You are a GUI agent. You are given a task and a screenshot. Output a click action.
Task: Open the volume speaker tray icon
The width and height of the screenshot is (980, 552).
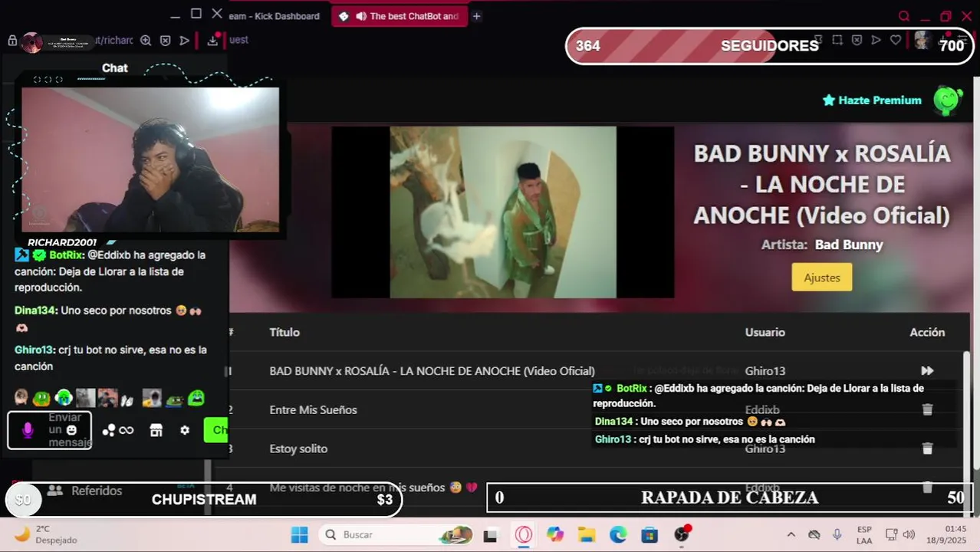pyautogui.click(x=909, y=534)
